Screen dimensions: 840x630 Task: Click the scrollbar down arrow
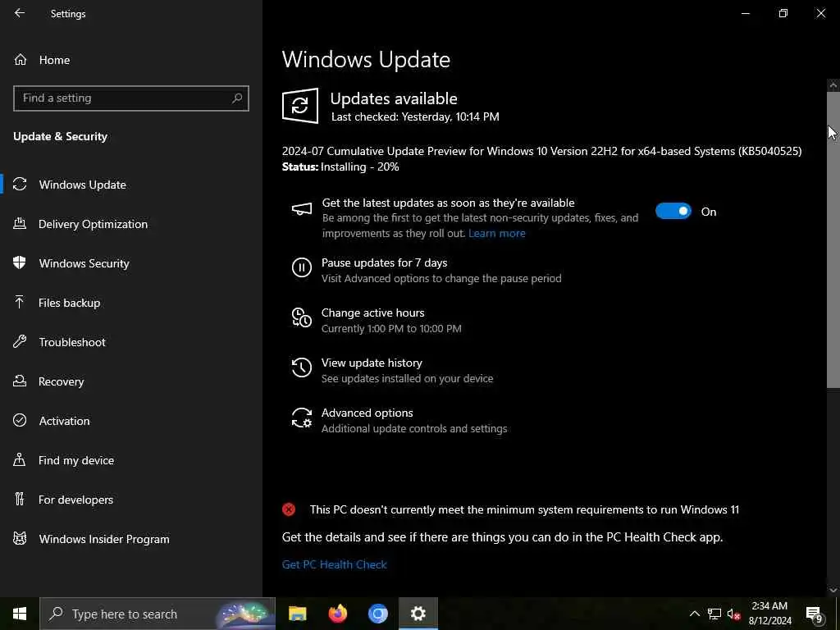(x=833, y=590)
